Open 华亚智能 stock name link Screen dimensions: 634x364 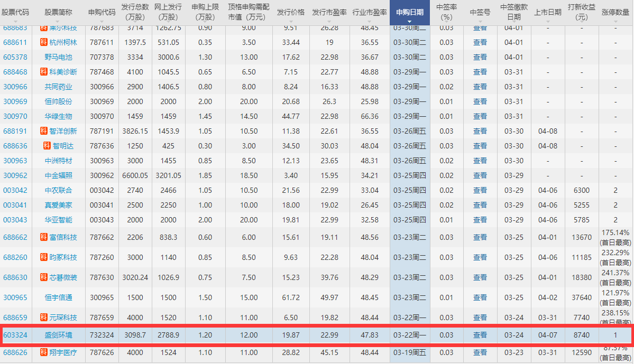pos(58,220)
